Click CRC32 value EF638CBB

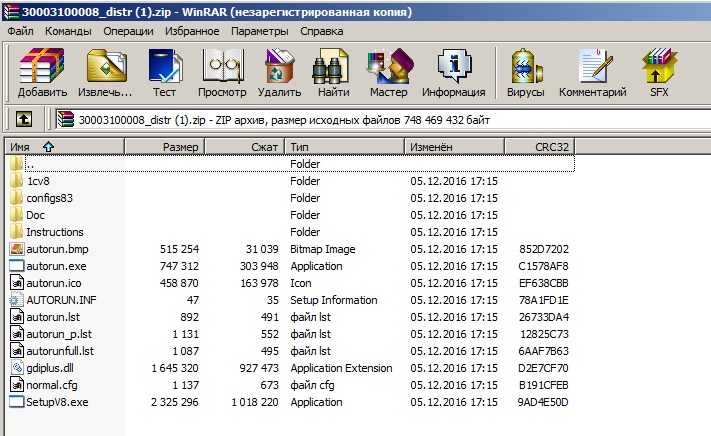(544, 283)
